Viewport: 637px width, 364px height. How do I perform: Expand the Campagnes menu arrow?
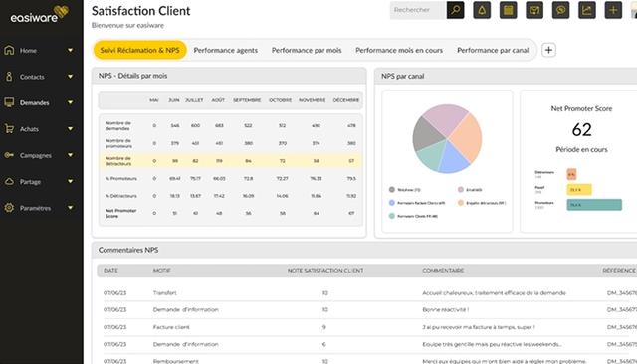[71, 155]
